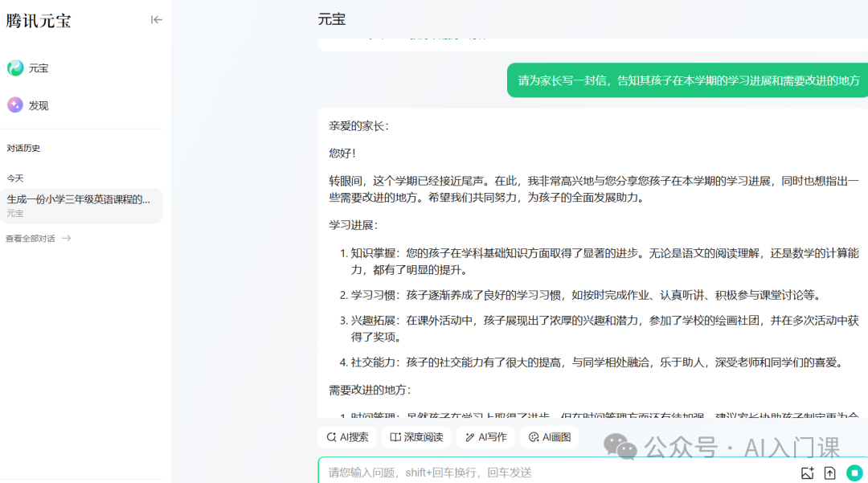Click the 腾讯元宝 logo title
This screenshot has height=483, width=868.
(39, 21)
